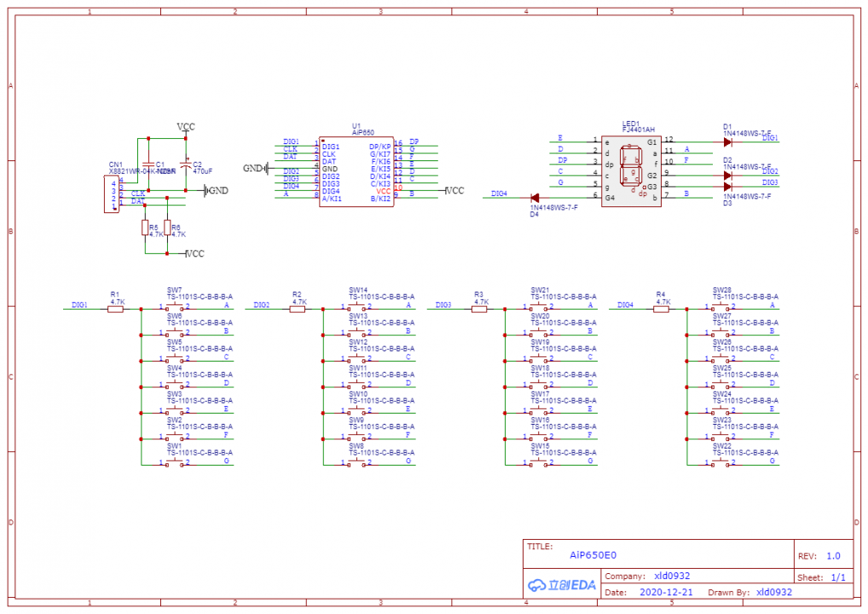Click the CLK net label near CN1
The width and height of the screenshot is (868, 614).
tap(138, 194)
